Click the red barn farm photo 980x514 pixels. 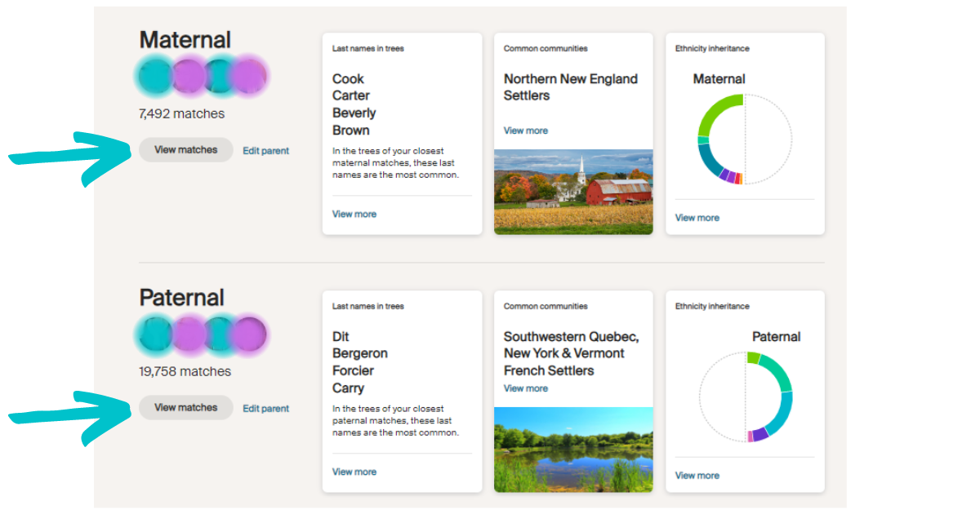573,192
